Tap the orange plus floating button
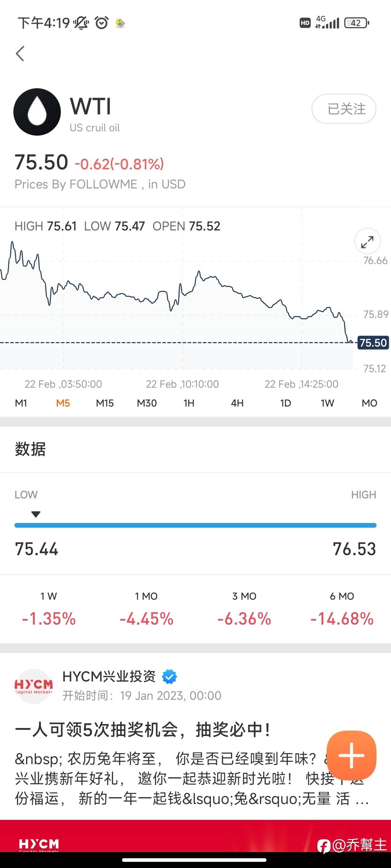The width and height of the screenshot is (391, 868). click(351, 755)
